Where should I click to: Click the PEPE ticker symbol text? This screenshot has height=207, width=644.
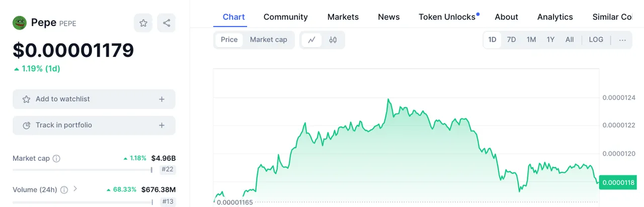68,23
